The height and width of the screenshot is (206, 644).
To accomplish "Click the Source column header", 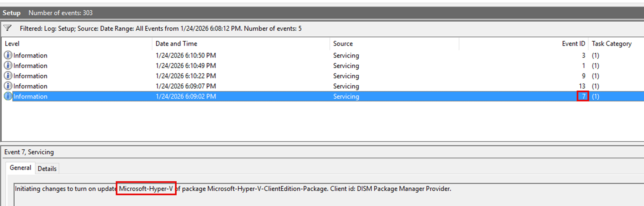I will tap(343, 44).
